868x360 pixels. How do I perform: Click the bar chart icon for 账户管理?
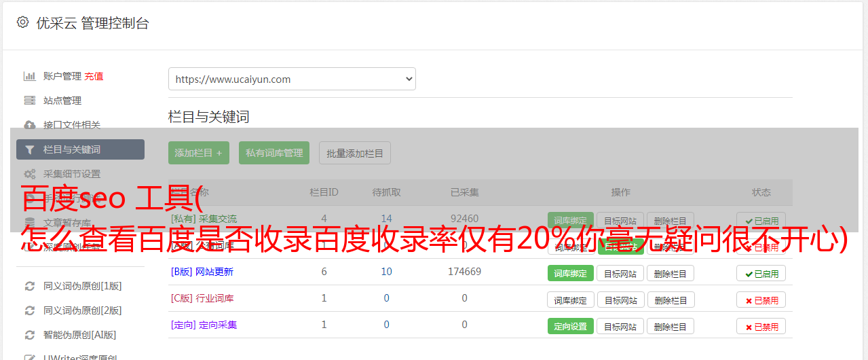click(29, 76)
